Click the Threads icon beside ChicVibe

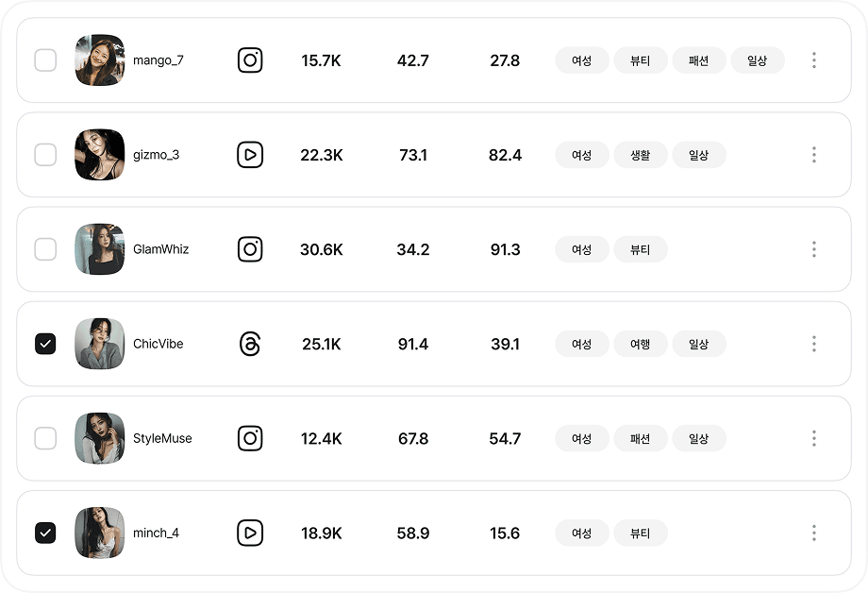click(250, 344)
